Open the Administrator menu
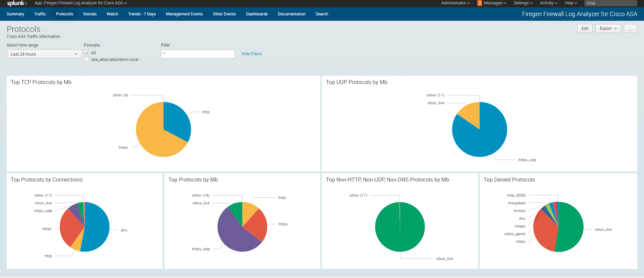The width and height of the screenshot is (644, 278). pyautogui.click(x=455, y=3)
